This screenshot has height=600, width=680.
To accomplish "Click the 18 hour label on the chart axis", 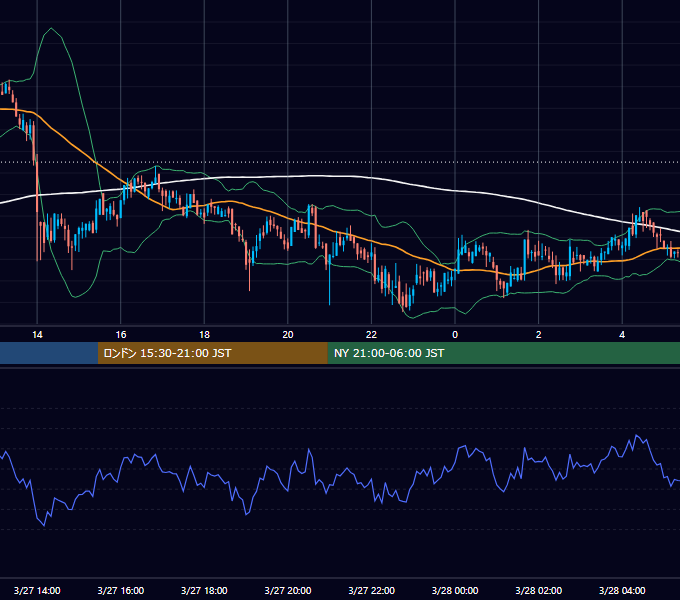I will 204,335.
